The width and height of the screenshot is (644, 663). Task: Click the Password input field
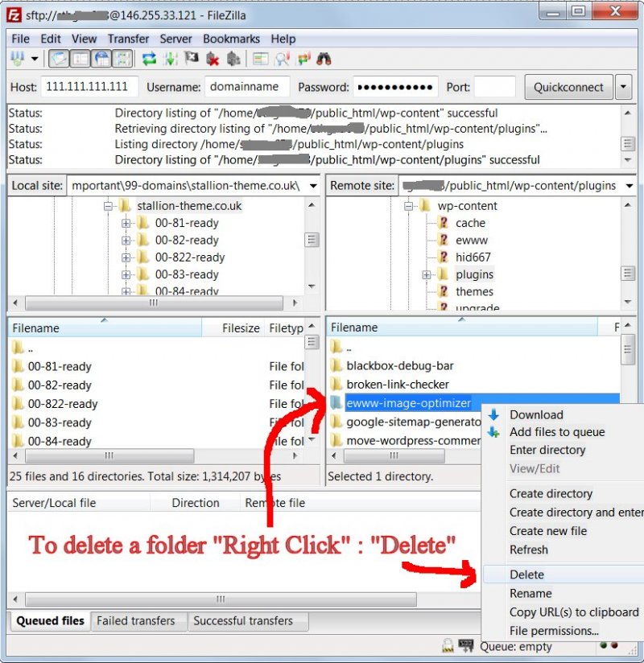point(395,87)
